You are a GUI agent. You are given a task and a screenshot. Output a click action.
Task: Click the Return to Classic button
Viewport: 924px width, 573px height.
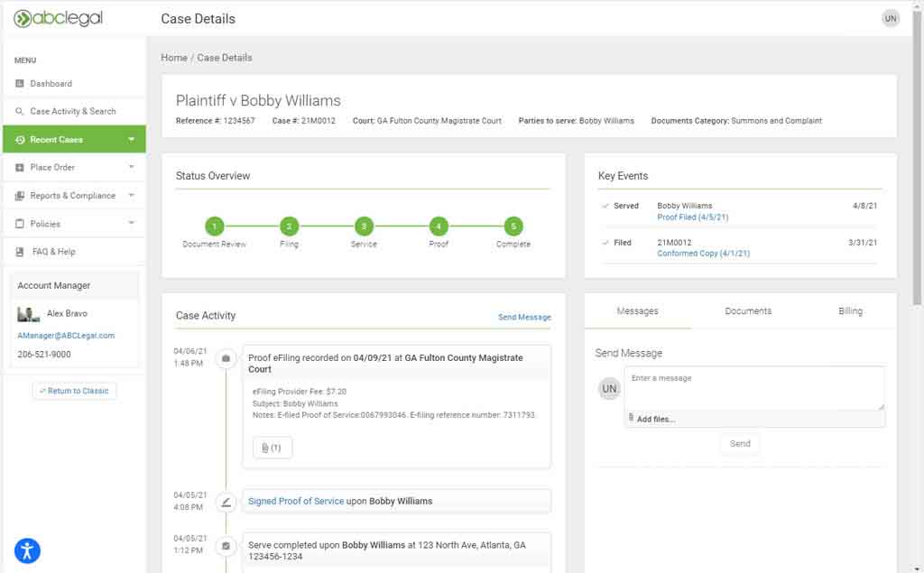74,391
